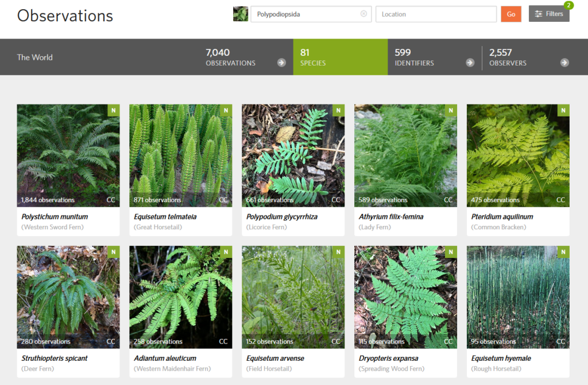The width and height of the screenshot is (588, 385).
Task: Open the Equisetum arvense species link
Action: point(275,359)
